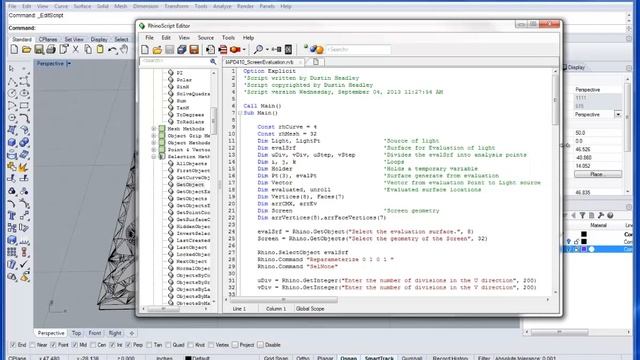Select the Circle tool in Rhino sidebar
Viewport: 640px width, 360px height.
[x=12, y=93]
